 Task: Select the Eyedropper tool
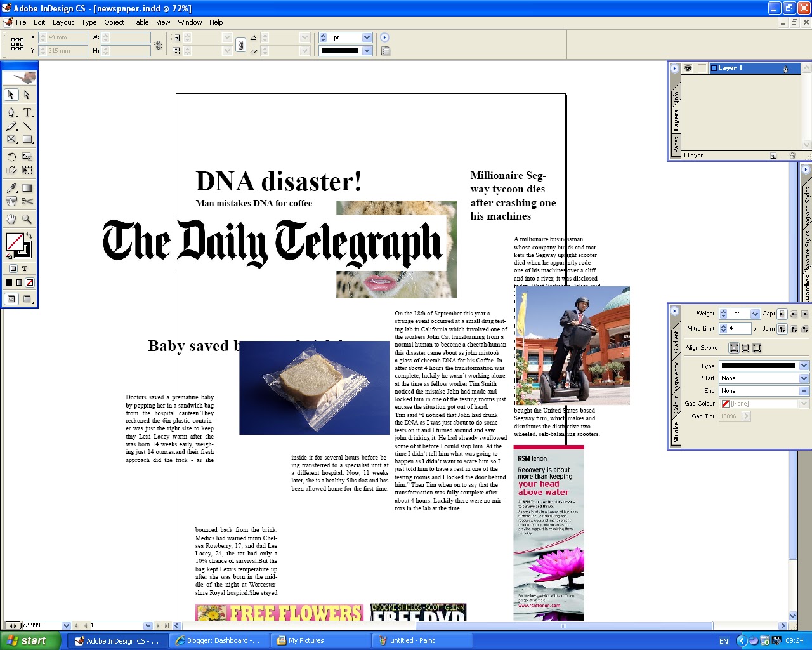pyautogui.click(x=11, y=188)
